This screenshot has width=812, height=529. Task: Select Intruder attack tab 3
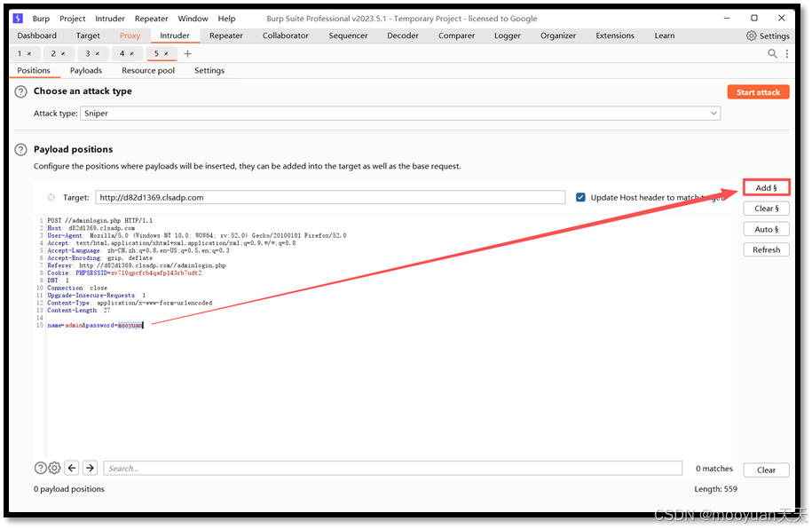click(88, 53)
